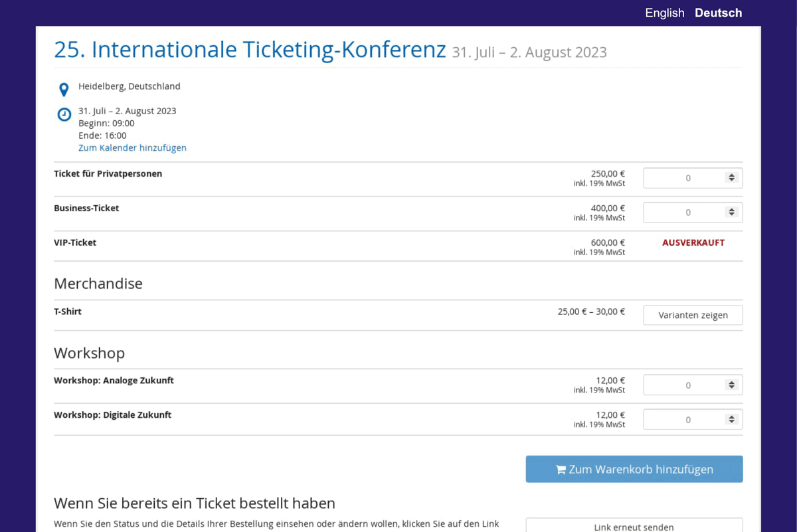797x532 pixels.
Task: Click the T-Shirt product name
Action: click(68, 311)
